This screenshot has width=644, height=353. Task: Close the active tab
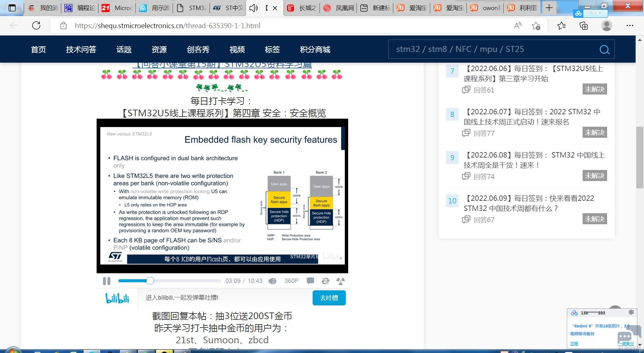click(x=275, y=8)
